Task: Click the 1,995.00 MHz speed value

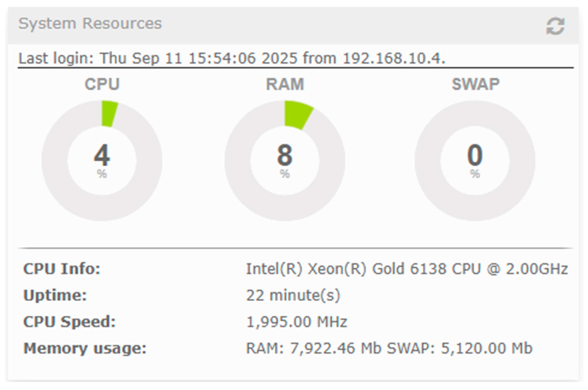Action: (x=297, y=322)
